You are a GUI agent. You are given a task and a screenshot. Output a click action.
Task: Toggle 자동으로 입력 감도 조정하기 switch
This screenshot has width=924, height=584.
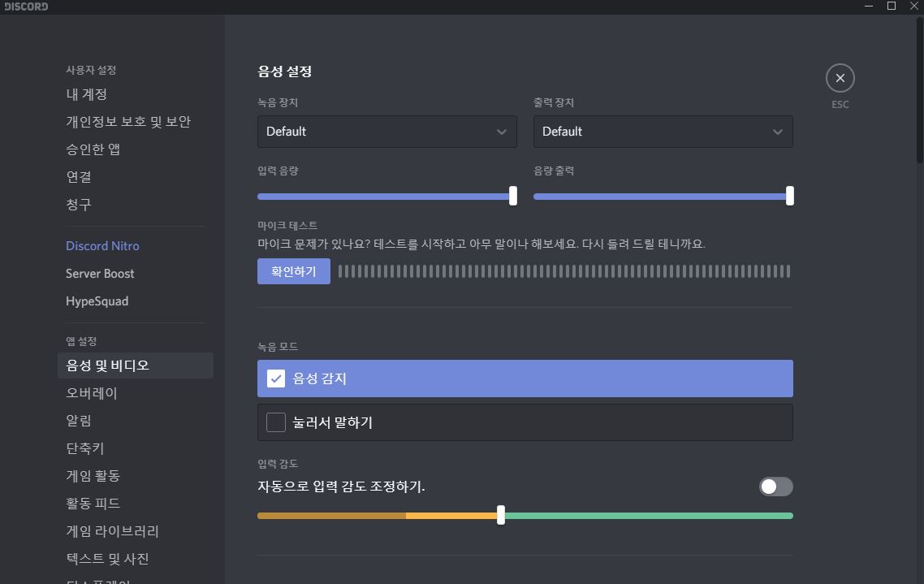point(775,487)
